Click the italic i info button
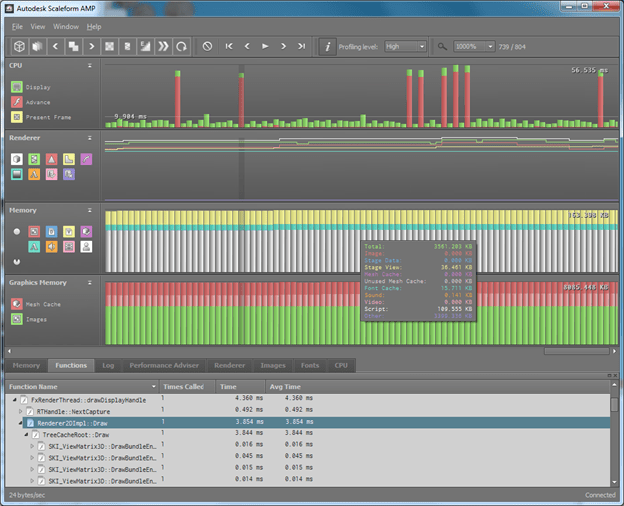 [x=328, y=47]
